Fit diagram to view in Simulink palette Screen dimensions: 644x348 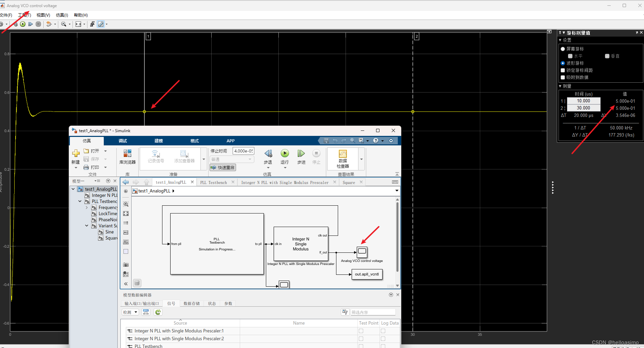[x=126, y=213]
